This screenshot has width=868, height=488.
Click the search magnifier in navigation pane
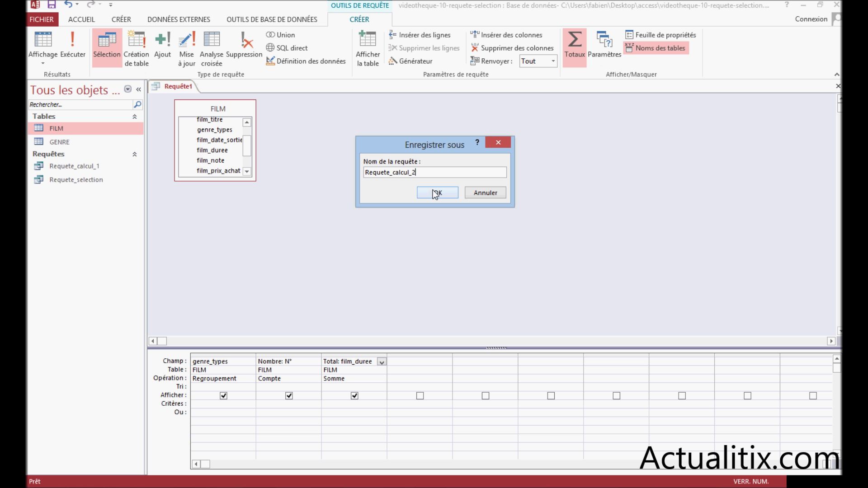pyautogui.click(x=137, y=104)
